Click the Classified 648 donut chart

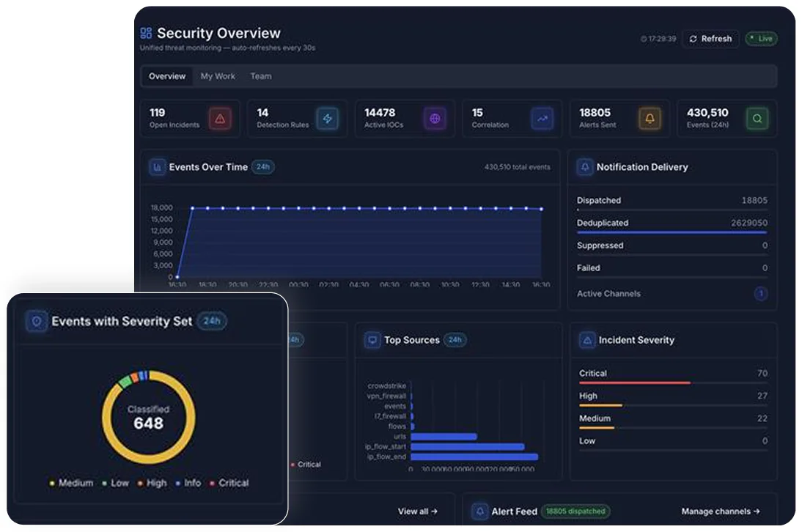pos(148,416)
